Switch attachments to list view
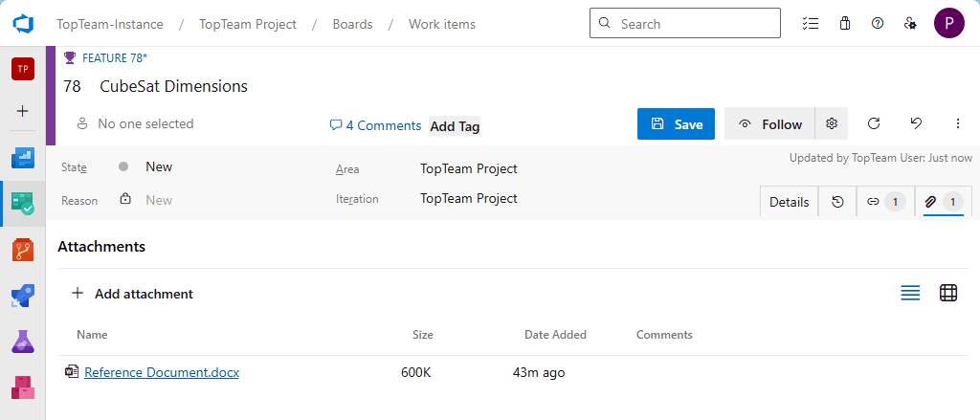This screenshot has width=980, height=420. (x=910, y=294)
